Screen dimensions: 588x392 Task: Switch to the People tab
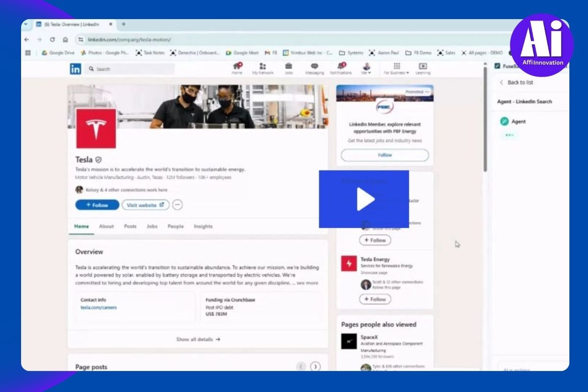[x=175, y=226]
